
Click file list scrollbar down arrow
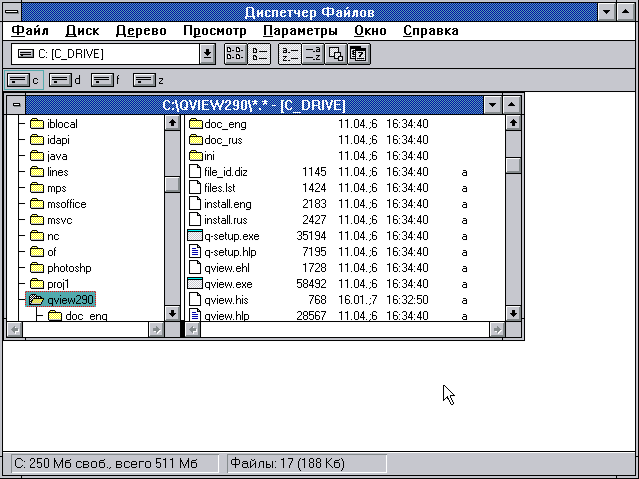[x=513, y=313]
